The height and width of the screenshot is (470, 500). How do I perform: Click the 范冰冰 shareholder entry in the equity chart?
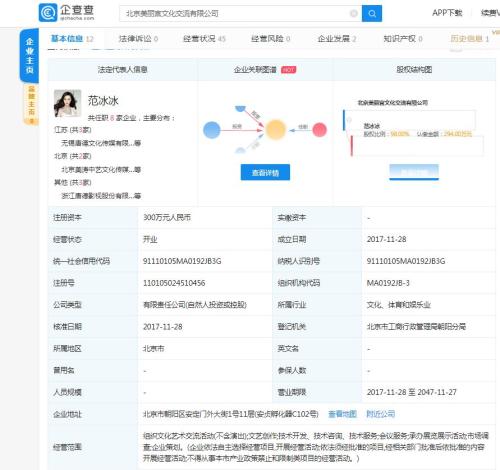pos(372,126)
